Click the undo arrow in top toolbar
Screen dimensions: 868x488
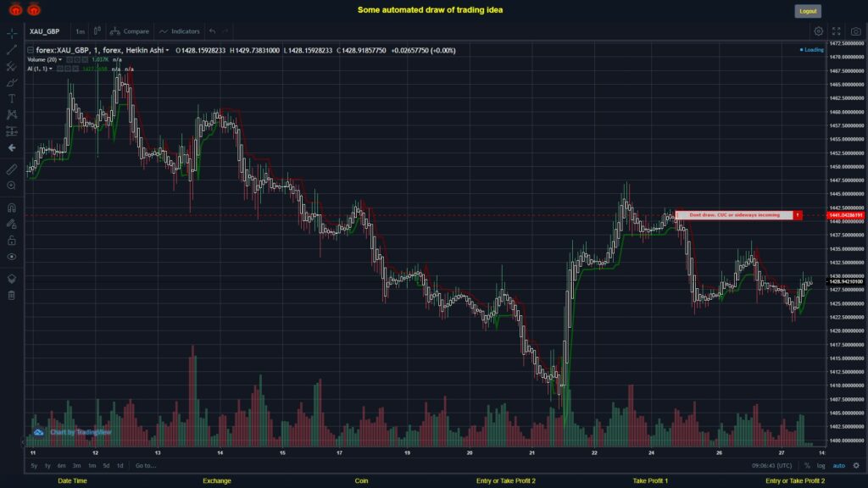pyautogui.click(x=213, y=31)
